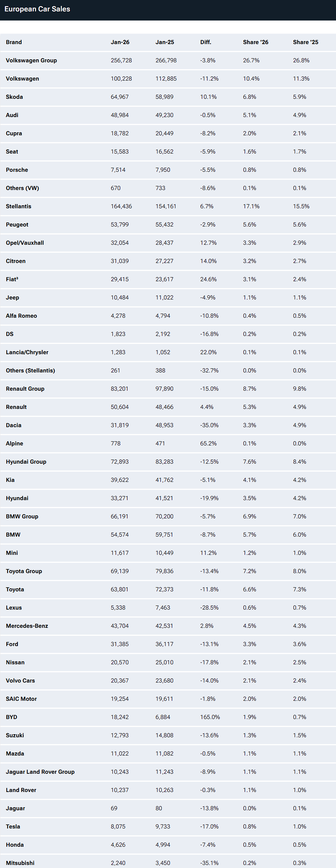Click BYD's 165.0% difference value
Viewport: 336px width, 868px height.
click(210, 717)
